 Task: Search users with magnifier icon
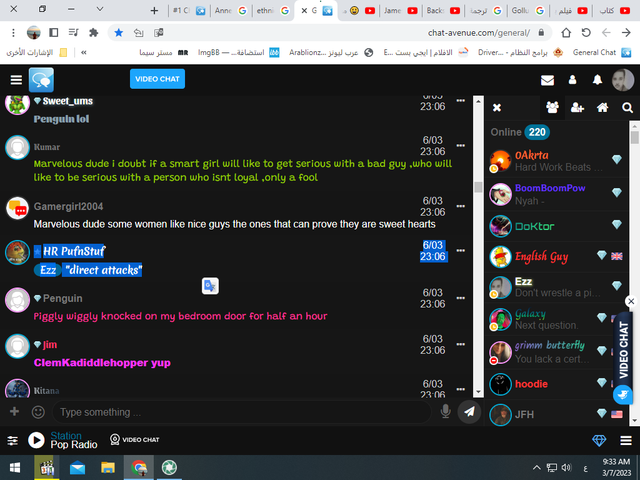627,107
